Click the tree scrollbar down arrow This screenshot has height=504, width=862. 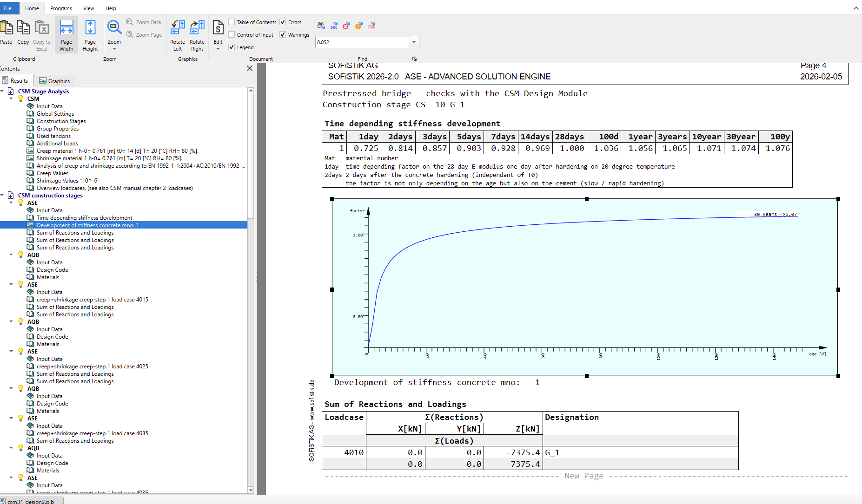point(251,490)
